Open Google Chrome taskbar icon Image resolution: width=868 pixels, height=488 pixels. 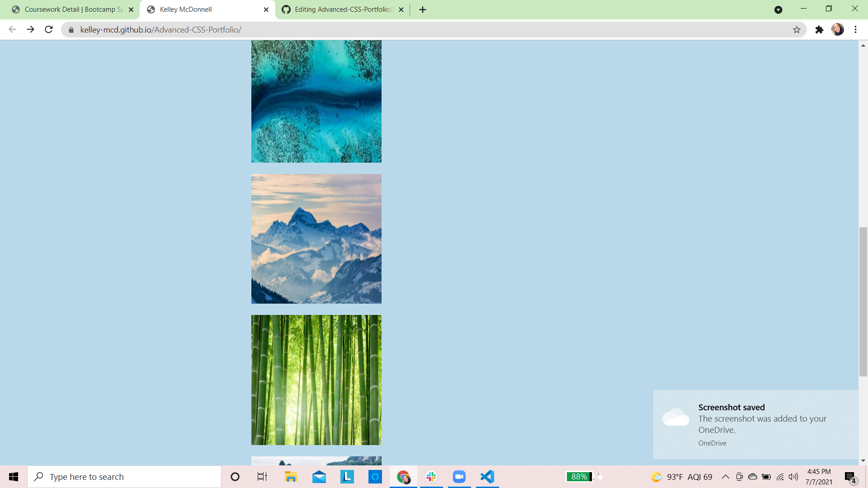click(403, 476)
